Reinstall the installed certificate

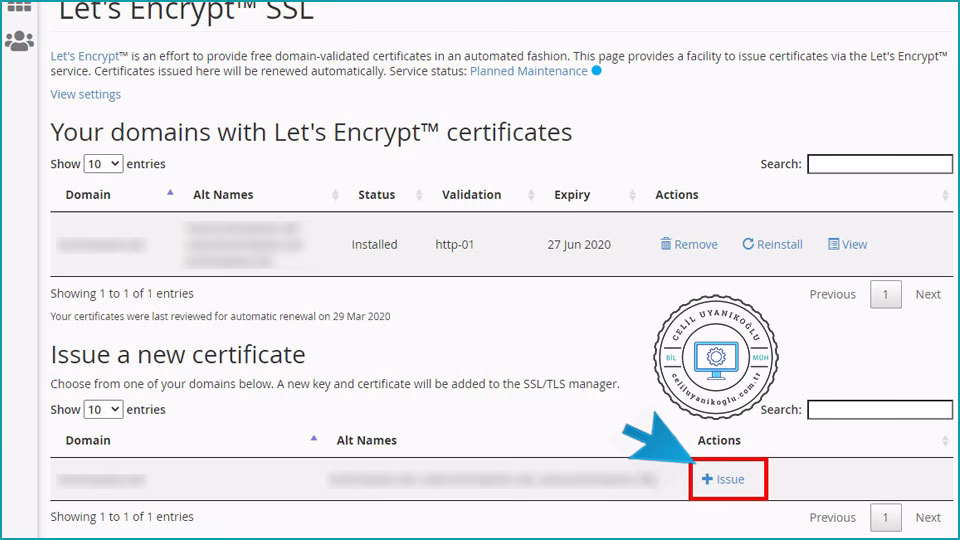tap(772, 244)
